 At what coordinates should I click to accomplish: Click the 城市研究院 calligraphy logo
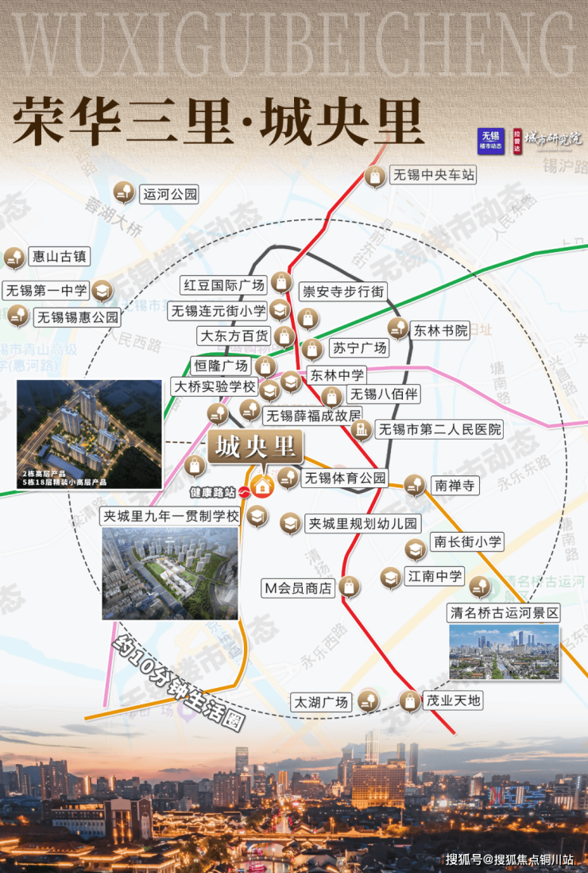click(554, 138)
